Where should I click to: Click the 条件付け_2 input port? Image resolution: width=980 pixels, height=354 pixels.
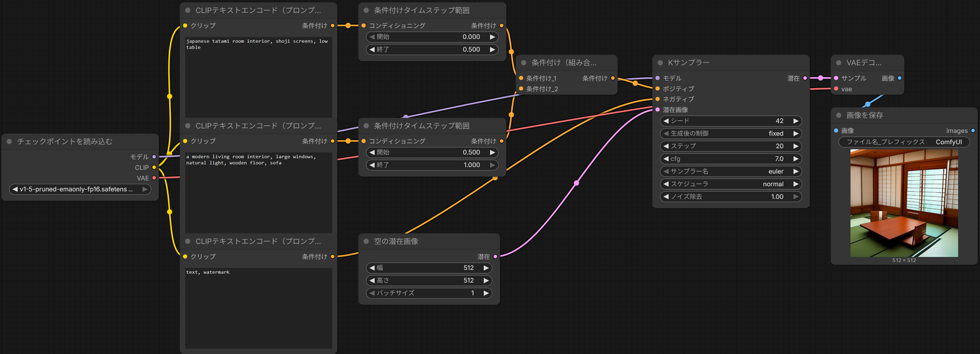(x=521, y=89)
